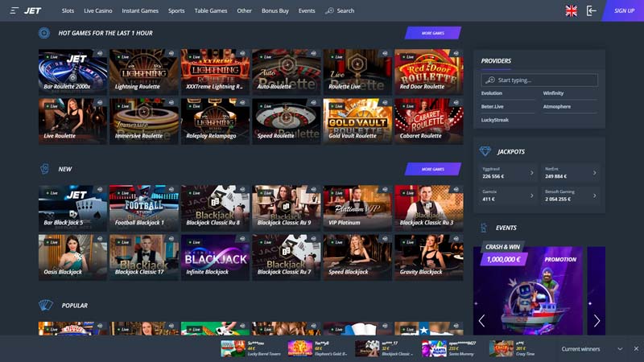Open Crazy Time winner entry
The height and width of the screenshot is (362, 644).
(513, 348)
